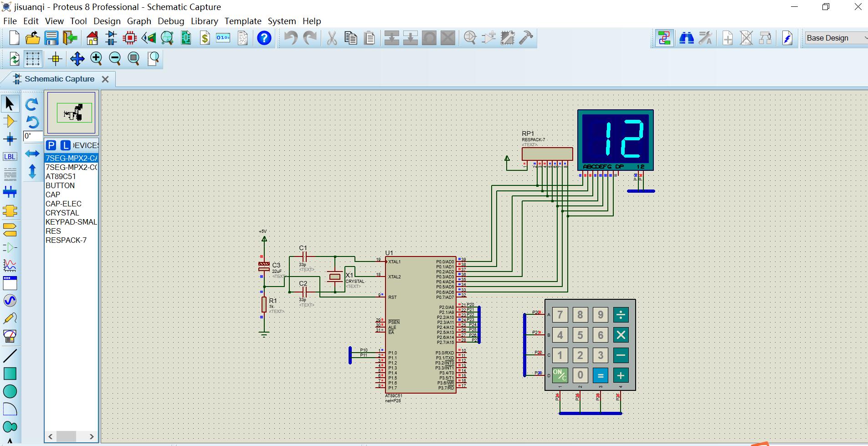Click Zoom to Area icon
Viewport: 868px width, 446px height.
tap(154, 58)
